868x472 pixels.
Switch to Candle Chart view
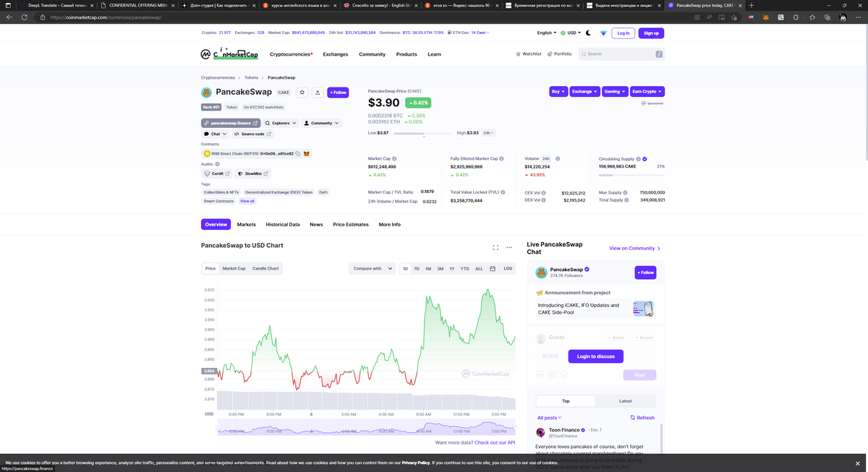tap(265, 268)
